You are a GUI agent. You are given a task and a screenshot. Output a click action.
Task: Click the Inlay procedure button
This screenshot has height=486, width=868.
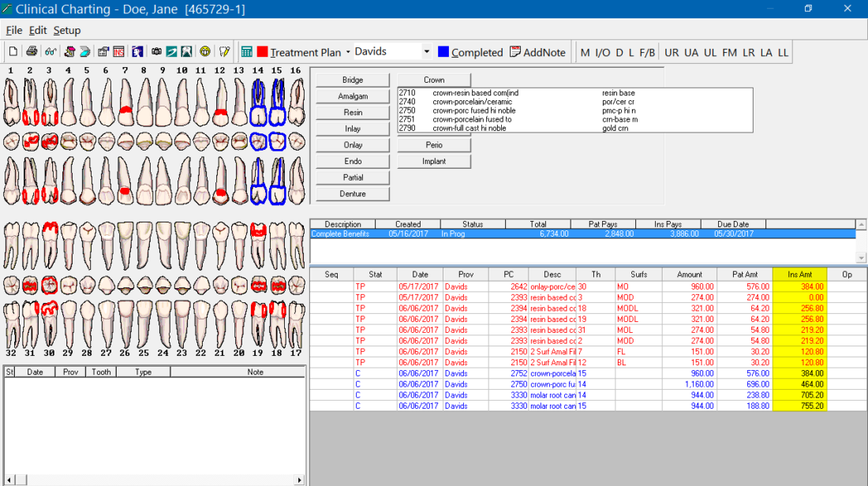tap(353, 129)
